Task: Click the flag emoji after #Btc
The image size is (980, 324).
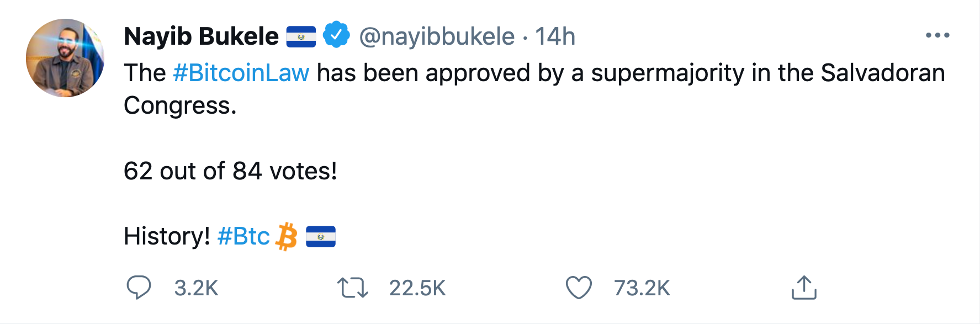Action: [321, 237]
